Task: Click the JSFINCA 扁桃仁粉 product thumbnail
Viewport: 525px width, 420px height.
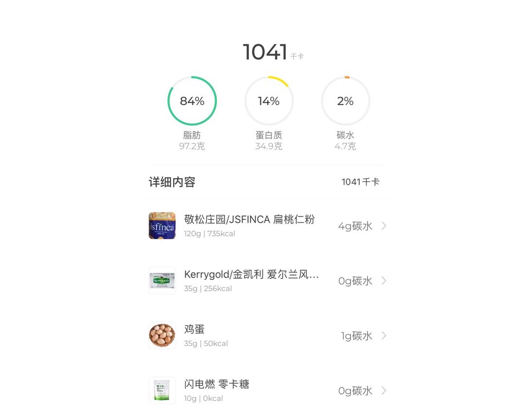Action: [x=162, y=226]
